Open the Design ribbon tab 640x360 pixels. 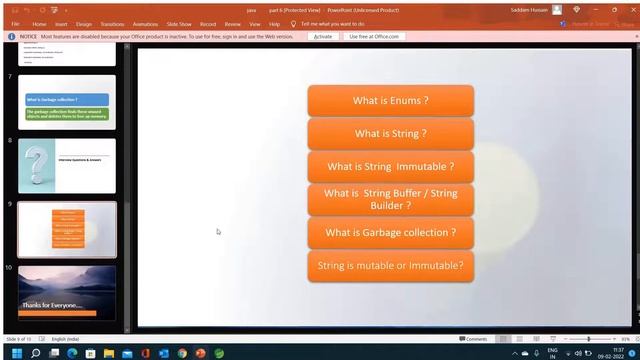pos(84,24)
